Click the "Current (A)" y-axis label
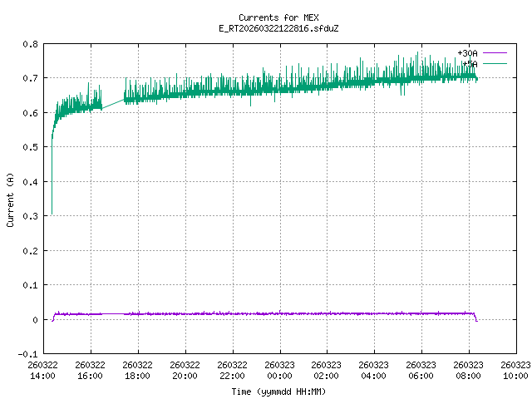This screenshot has width=532, height=399. pos(10,199)
